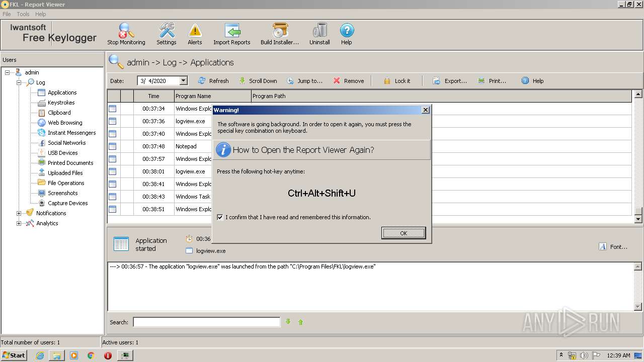Click the Search input field

[206, 322]
